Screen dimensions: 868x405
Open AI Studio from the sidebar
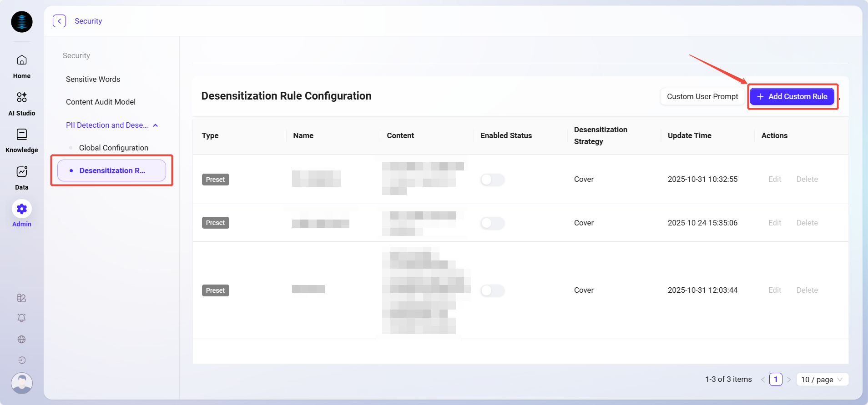[21, 104]
